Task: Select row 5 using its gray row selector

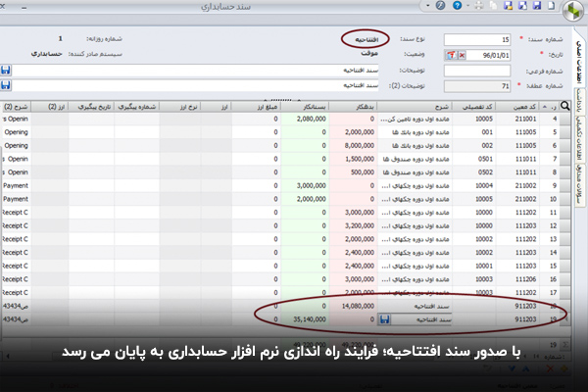Action: tap(564, 132)
